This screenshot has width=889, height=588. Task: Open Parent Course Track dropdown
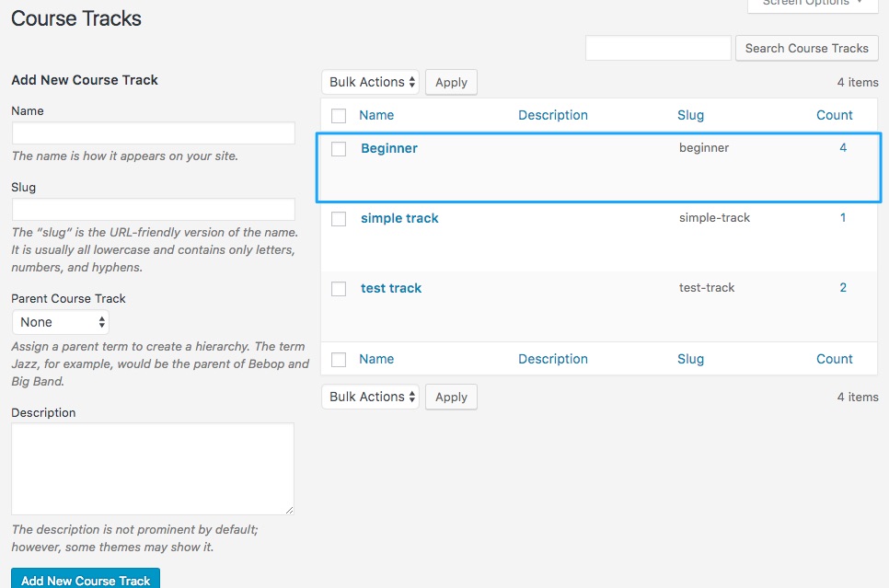61,322
